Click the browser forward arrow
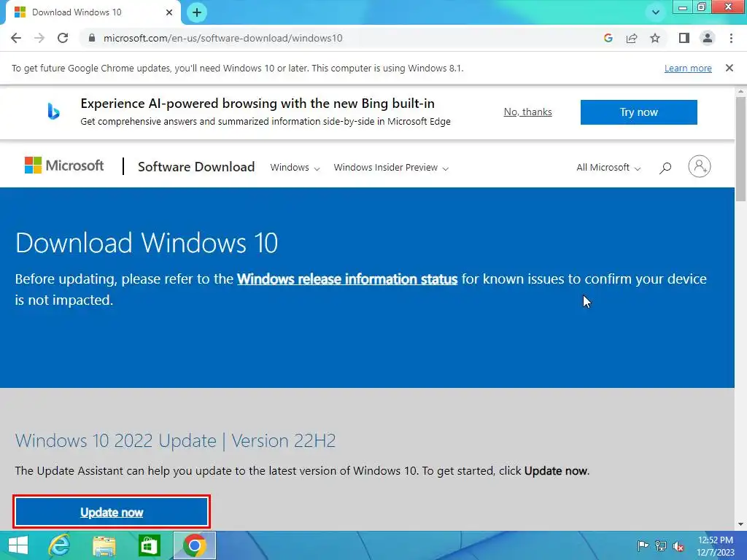The width and height of the screenshot is (747, 560). pyautogui.click(x=39, y=38)
